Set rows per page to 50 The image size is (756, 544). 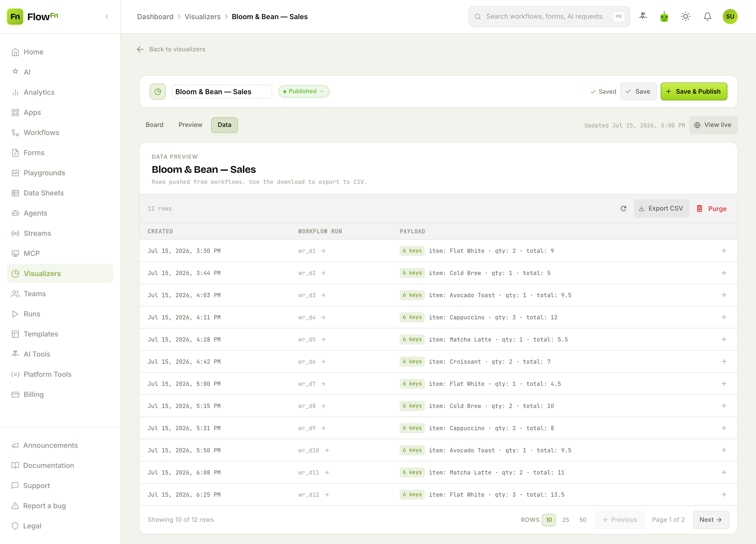[x=583, y=520]
